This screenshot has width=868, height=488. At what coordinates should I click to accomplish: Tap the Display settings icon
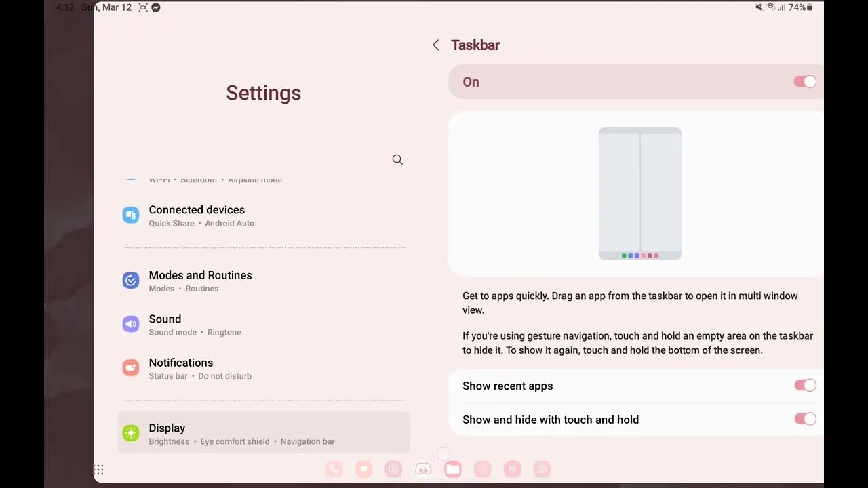pyautogui.click(x=130, y=433)
